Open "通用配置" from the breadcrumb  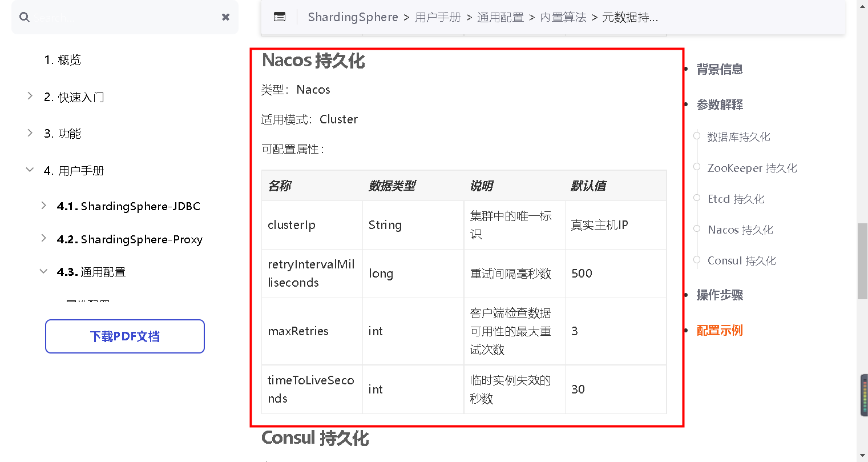[x=500, y=17]
